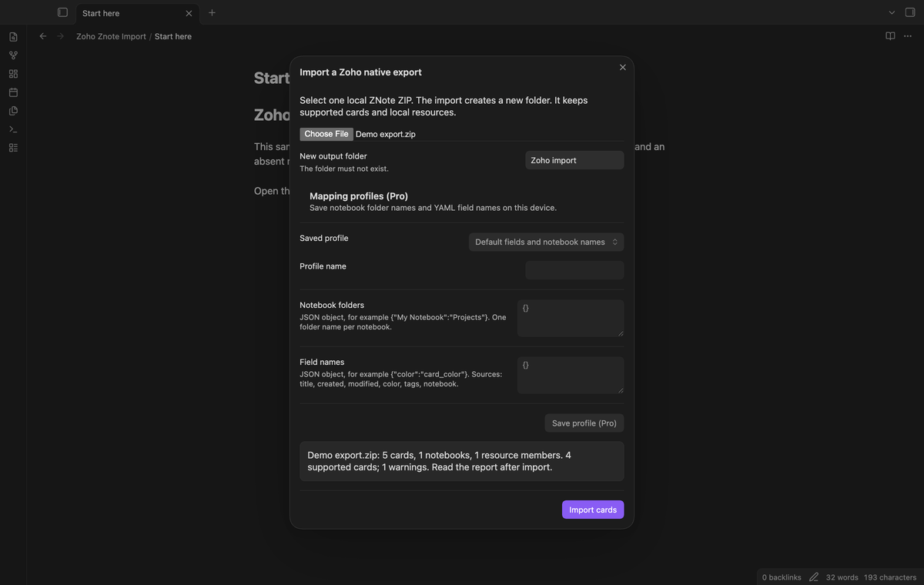Open command palette icon in ribbon
924x585 pixels.
click(x=13, y=129)
